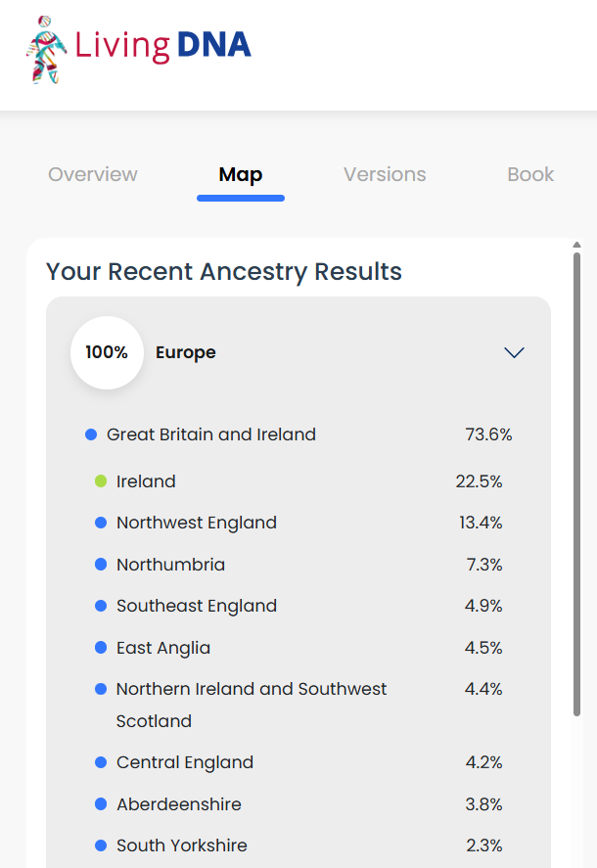Open the Overview tab
Viewport: 597px width, 868px height.
[x=92, y=174]
